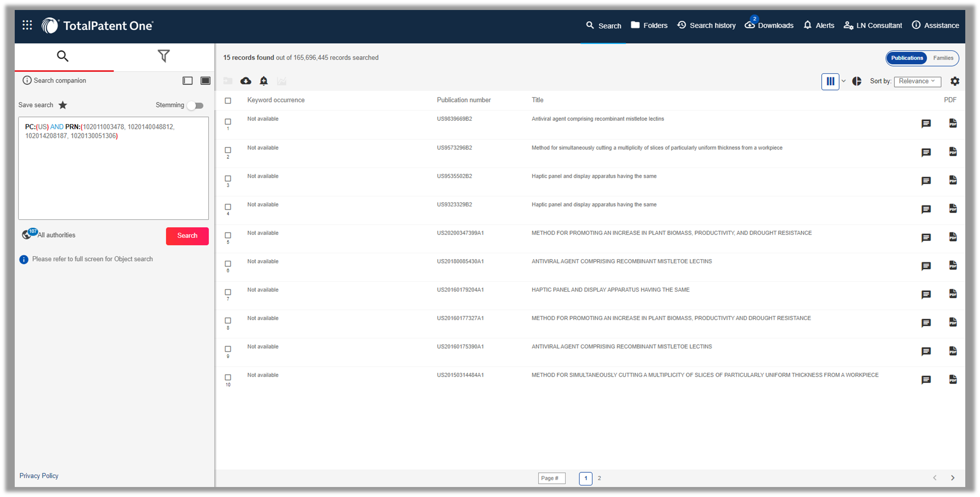Open comment icon for US9839669B2 row

(926, 124)
